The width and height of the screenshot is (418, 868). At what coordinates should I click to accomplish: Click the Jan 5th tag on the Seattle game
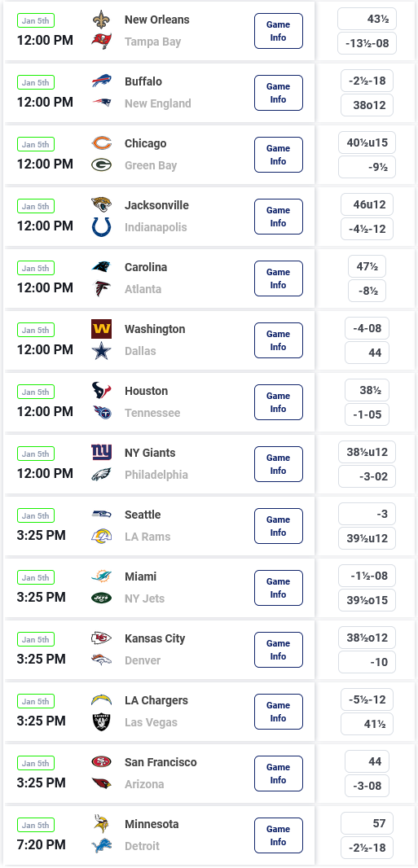36,515
